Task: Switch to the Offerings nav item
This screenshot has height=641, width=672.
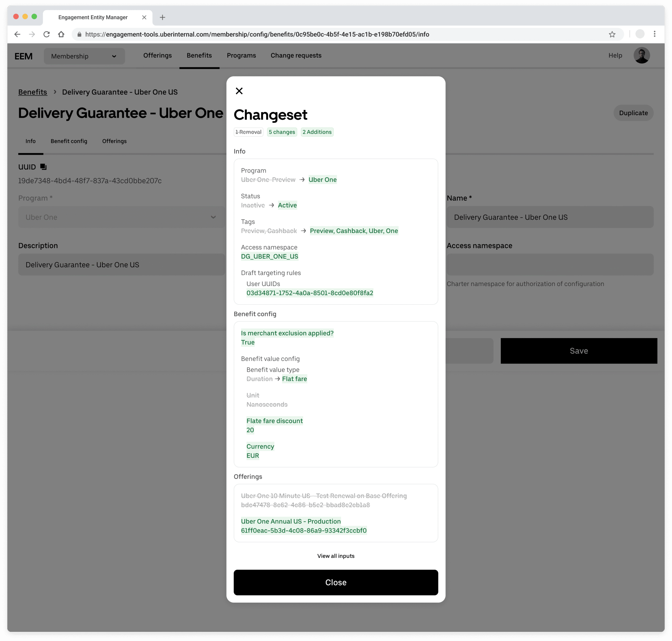Action: click(x=157, y=55)
